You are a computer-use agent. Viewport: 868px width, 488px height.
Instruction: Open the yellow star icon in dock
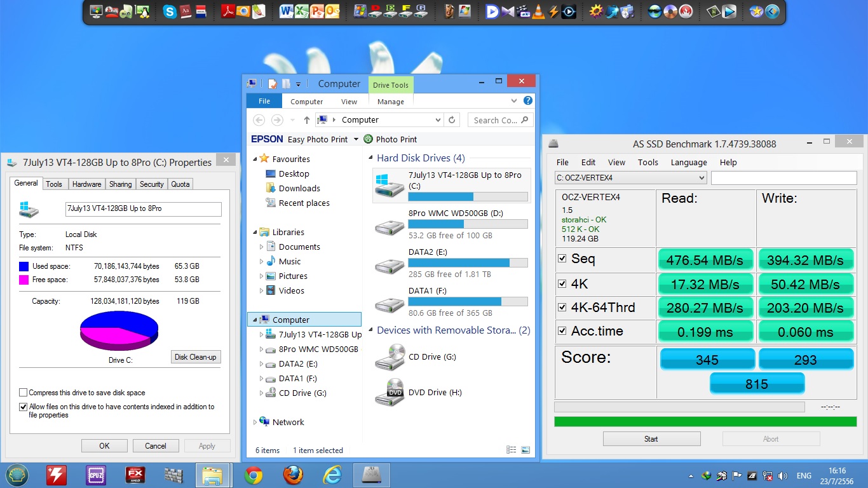click(756, 11)
